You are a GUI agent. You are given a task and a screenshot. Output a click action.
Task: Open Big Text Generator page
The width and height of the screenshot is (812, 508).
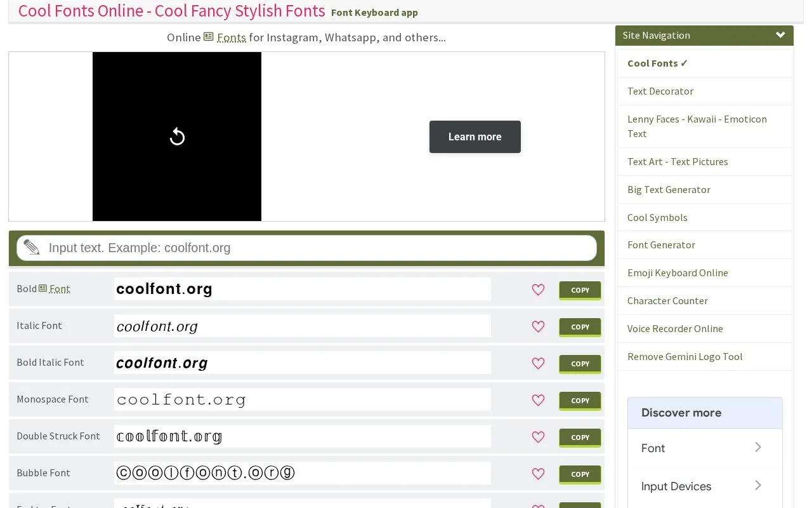tap(669, 189)
